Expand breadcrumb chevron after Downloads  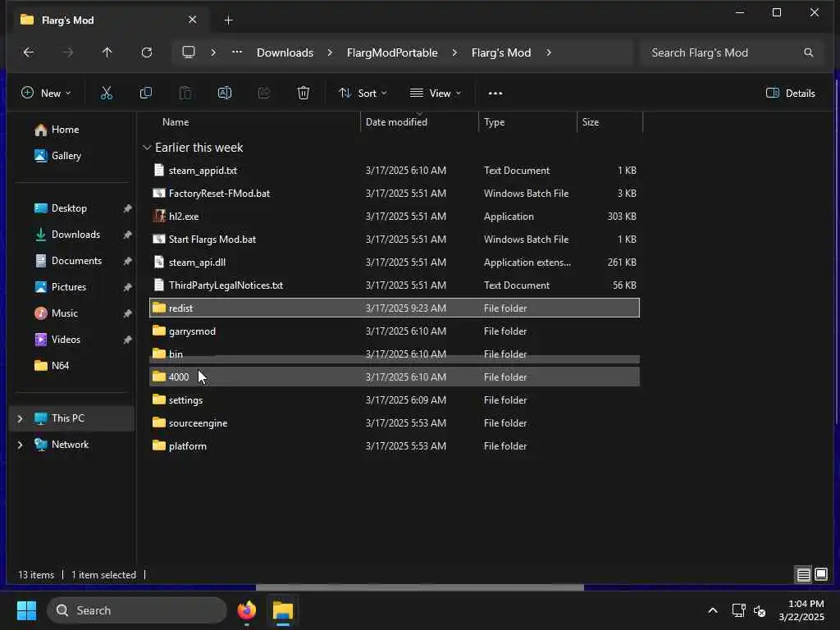tap(330, 52)
